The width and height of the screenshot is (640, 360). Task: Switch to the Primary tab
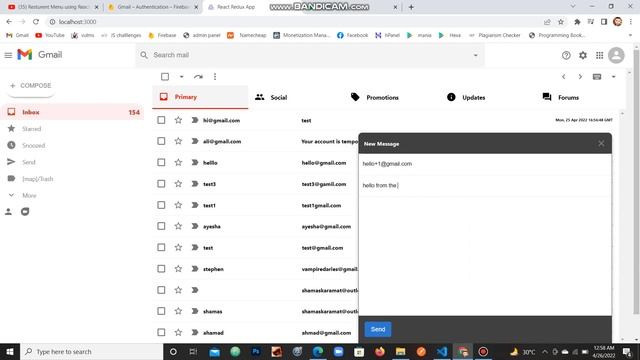click(200, 97)
